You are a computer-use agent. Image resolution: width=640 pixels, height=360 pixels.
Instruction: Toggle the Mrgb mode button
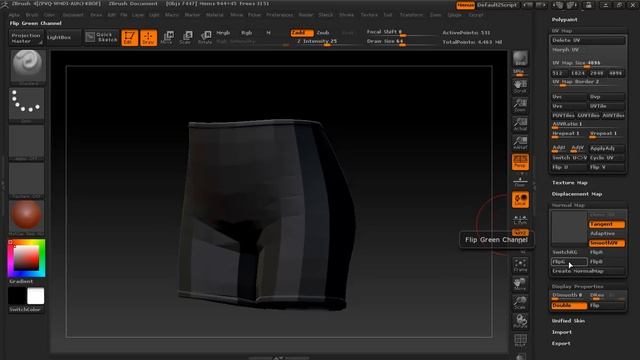pyautogui.click(x=223, y=33)
